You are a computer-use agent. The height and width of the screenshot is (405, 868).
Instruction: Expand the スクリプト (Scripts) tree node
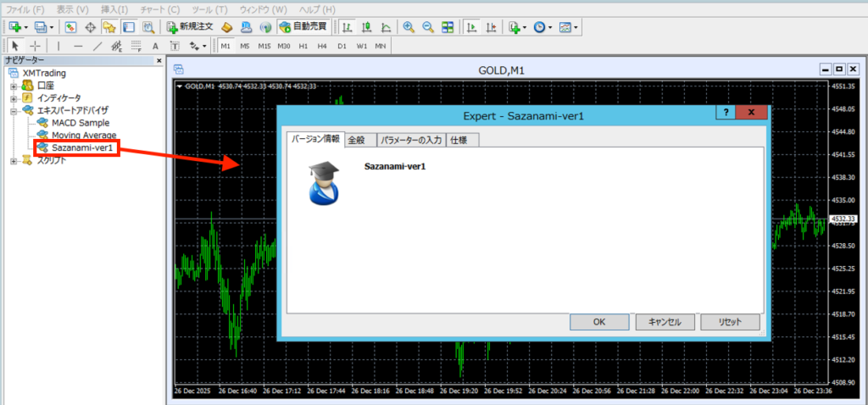(x=14, y=160)
